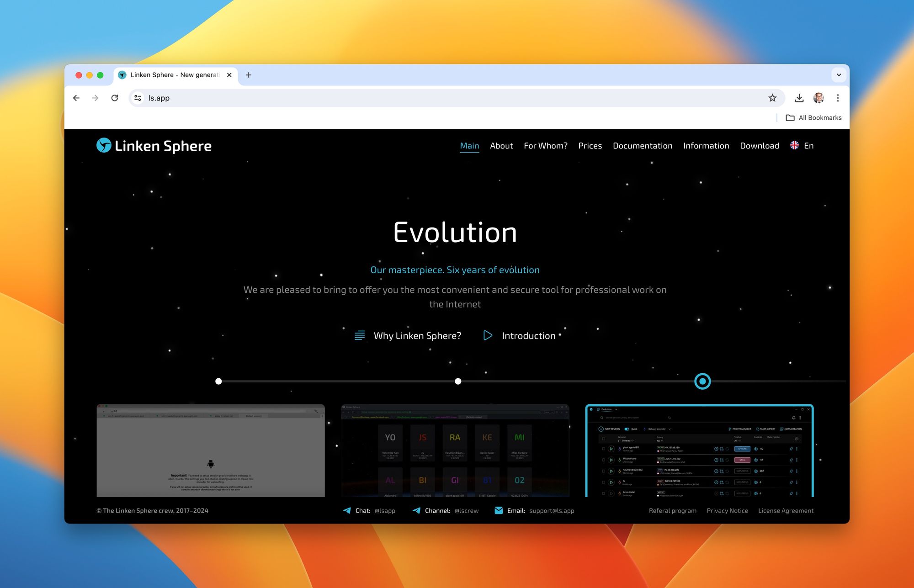
Task: Open the Information menu item
Action: [706, 146]
